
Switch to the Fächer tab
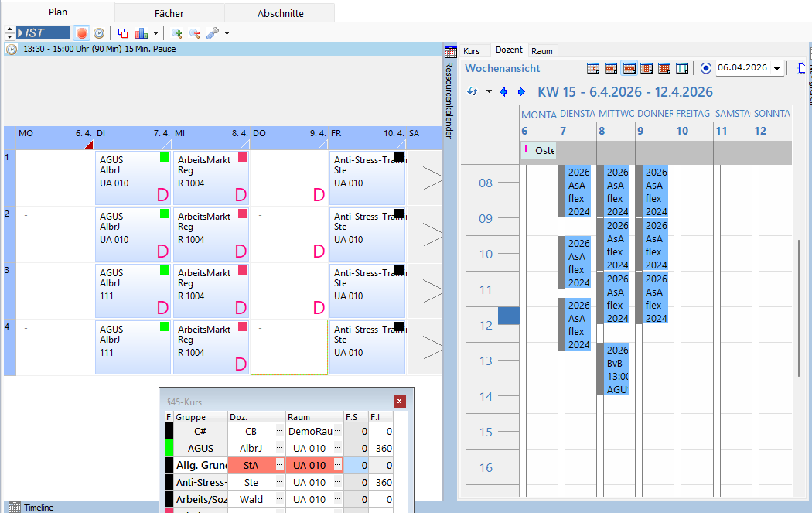click(x=169, y=13)
